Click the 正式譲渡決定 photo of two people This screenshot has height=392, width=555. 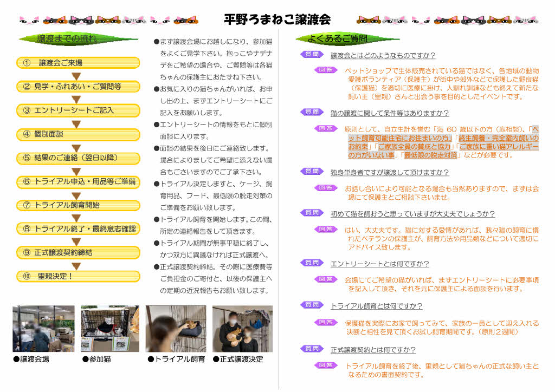tap(242, 329)
